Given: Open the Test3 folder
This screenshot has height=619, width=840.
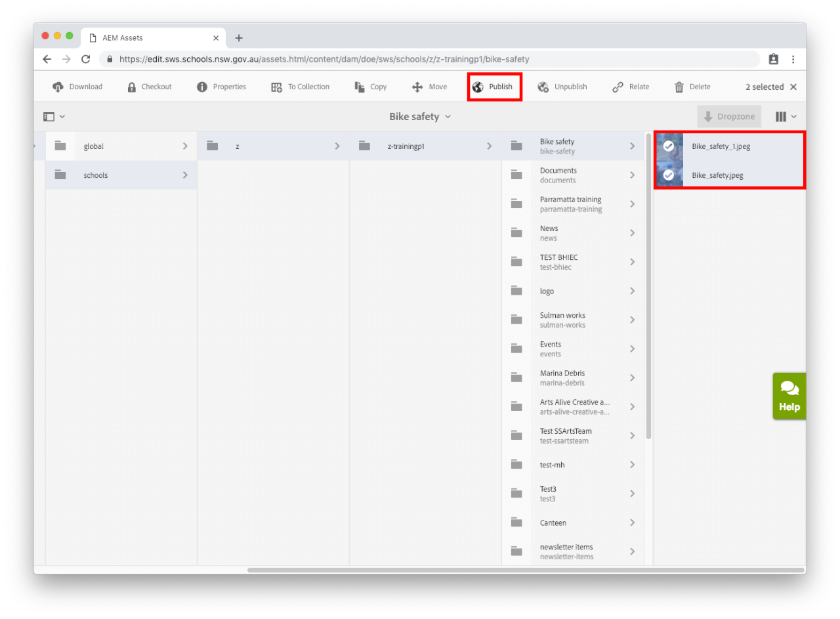Looking at the screenshot, I should [x=573, y=494].
